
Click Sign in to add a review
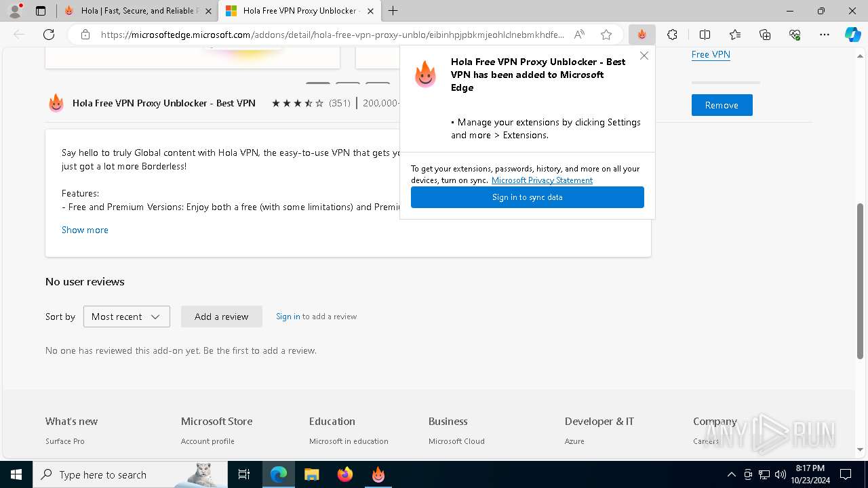pyautogui.click(x=288, y=317)
